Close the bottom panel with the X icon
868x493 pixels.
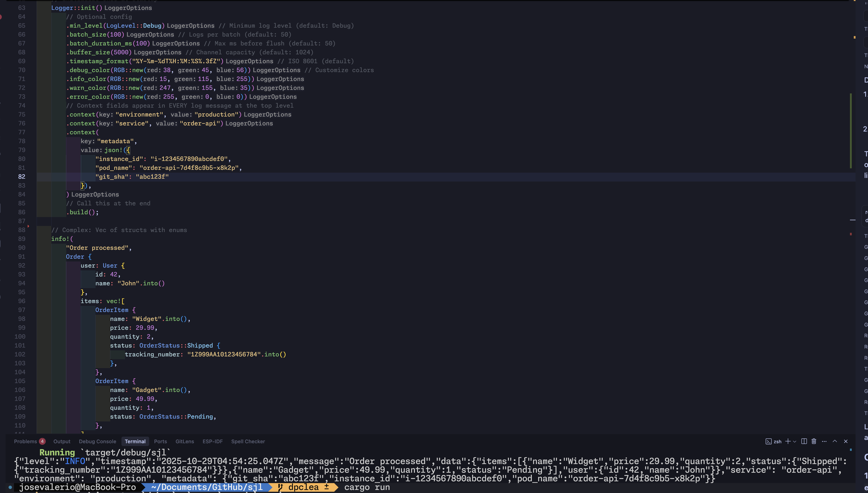click(x=846, y=441)
